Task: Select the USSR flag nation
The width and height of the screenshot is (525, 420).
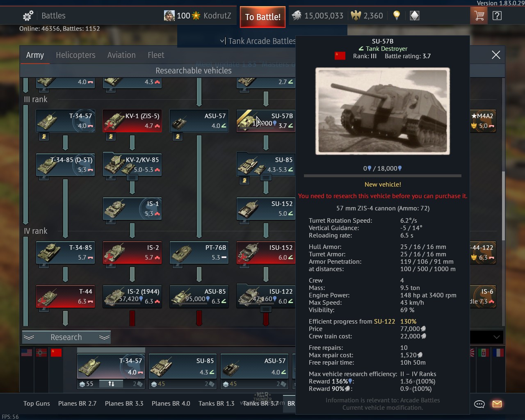Action: pos(56,353)
